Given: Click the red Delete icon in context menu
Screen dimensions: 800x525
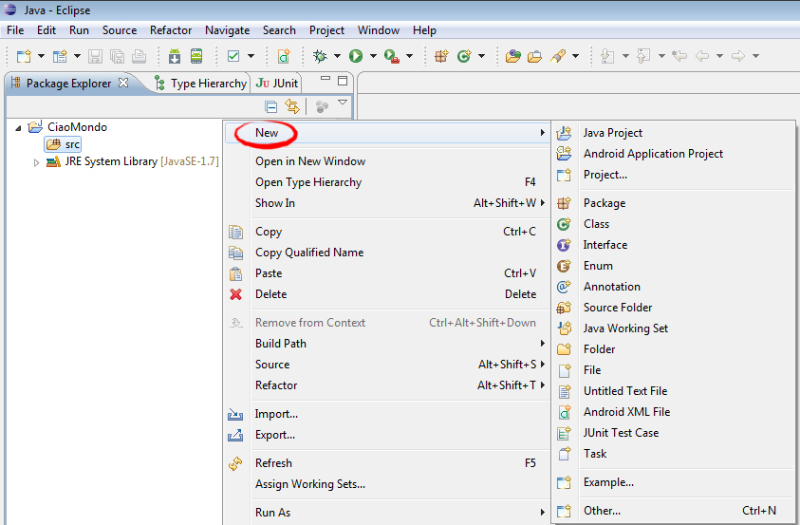Looking at the screenshot, I should (236, 294).
